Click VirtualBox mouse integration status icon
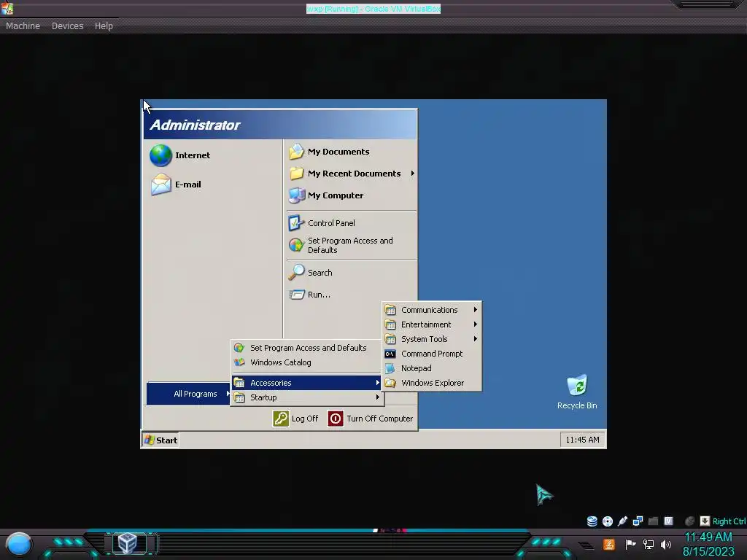This screenshot has width=747, height=560. tap(689, 521)
